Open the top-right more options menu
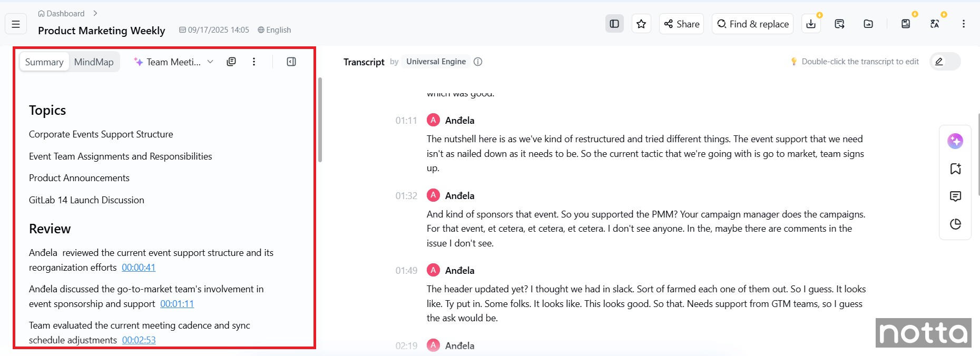Screen dimensions: 980x356 tap(964, 24)
